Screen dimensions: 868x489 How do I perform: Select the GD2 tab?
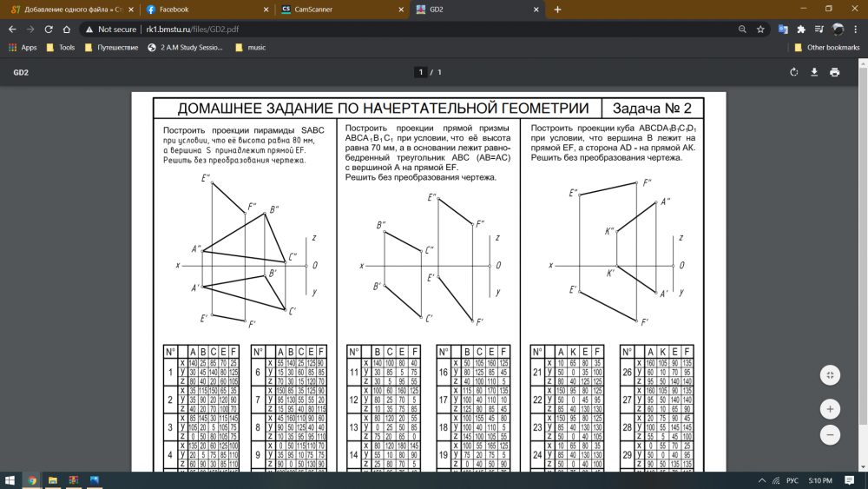point(476,10)
